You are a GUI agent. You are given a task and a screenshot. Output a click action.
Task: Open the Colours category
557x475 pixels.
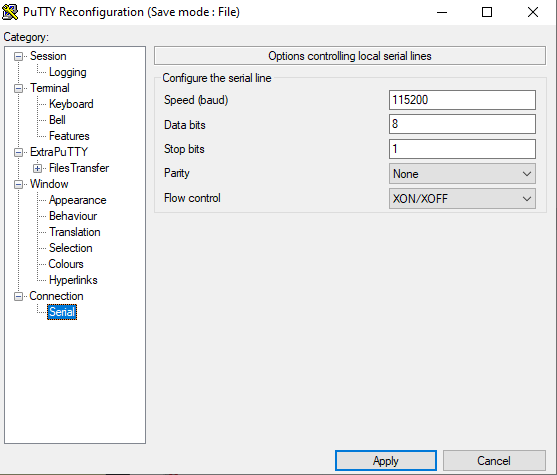tap(66, 264)
